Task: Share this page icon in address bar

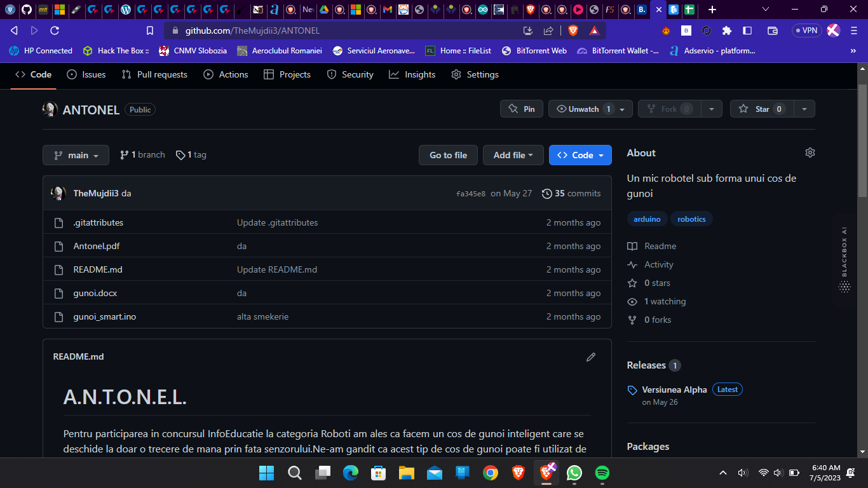Action: click(548, 30)
